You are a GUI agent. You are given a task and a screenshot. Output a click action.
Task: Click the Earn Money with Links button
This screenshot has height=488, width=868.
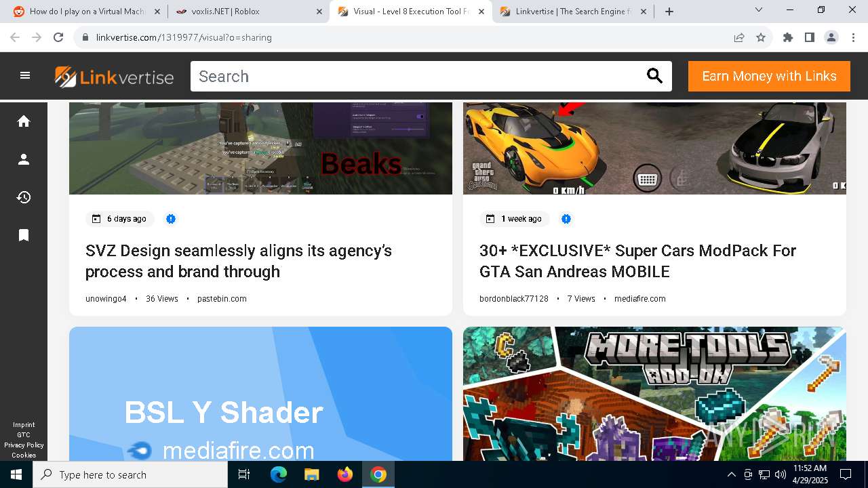pos(769,76)
